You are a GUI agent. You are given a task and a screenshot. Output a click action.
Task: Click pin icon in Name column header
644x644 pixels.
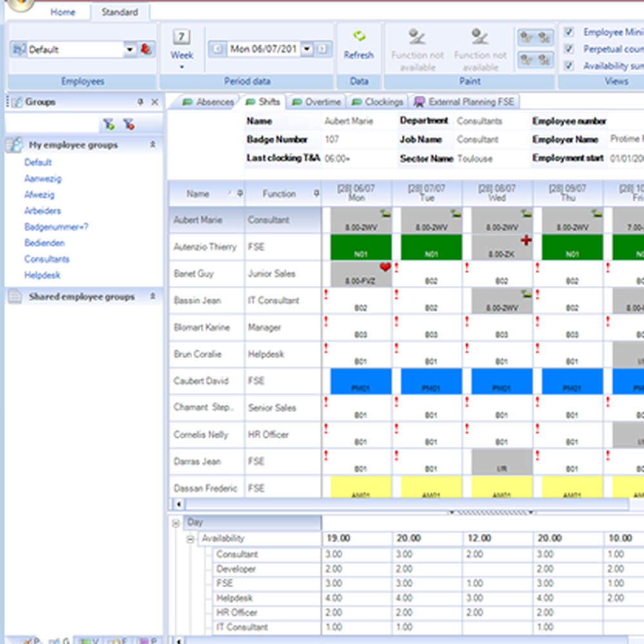(x=240, y=193)
